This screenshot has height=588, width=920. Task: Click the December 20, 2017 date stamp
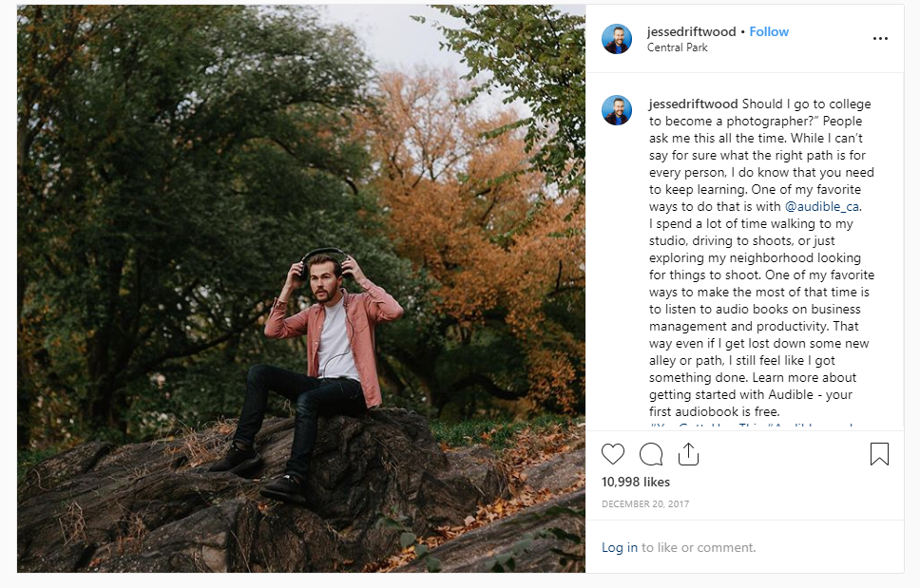coord(645,503)
